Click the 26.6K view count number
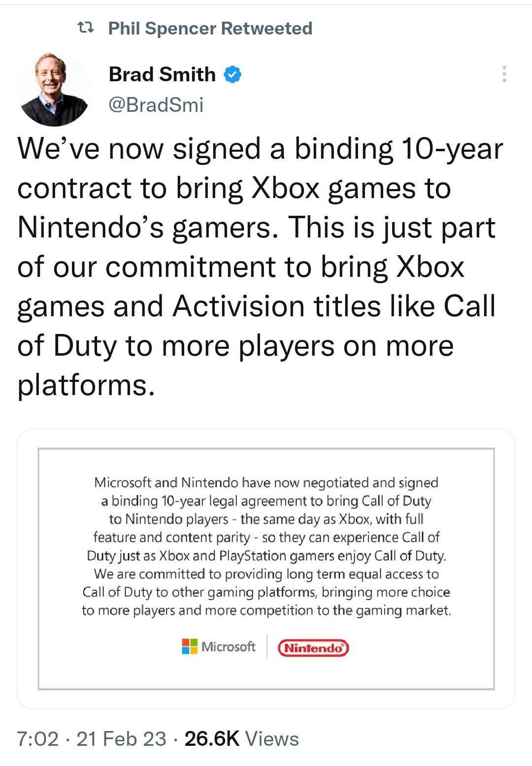The height and width of the screenshot is (766, 532). click(x=212, y=739)
